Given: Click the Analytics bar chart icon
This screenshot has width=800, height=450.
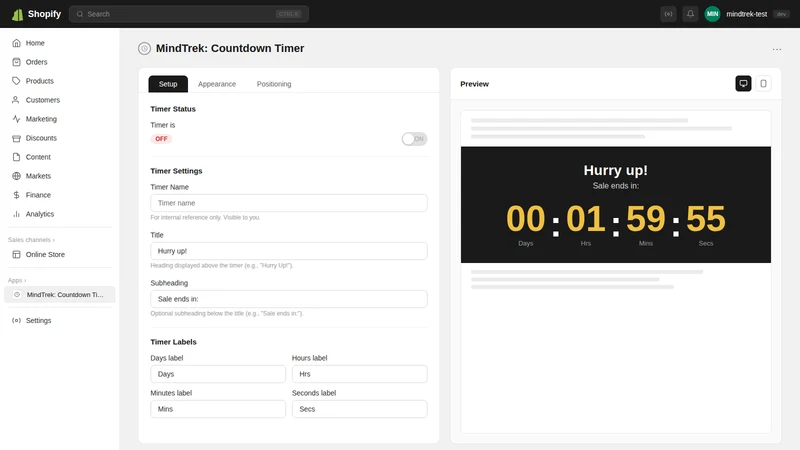Looking at the screenshot, I should tap(16, 214).
